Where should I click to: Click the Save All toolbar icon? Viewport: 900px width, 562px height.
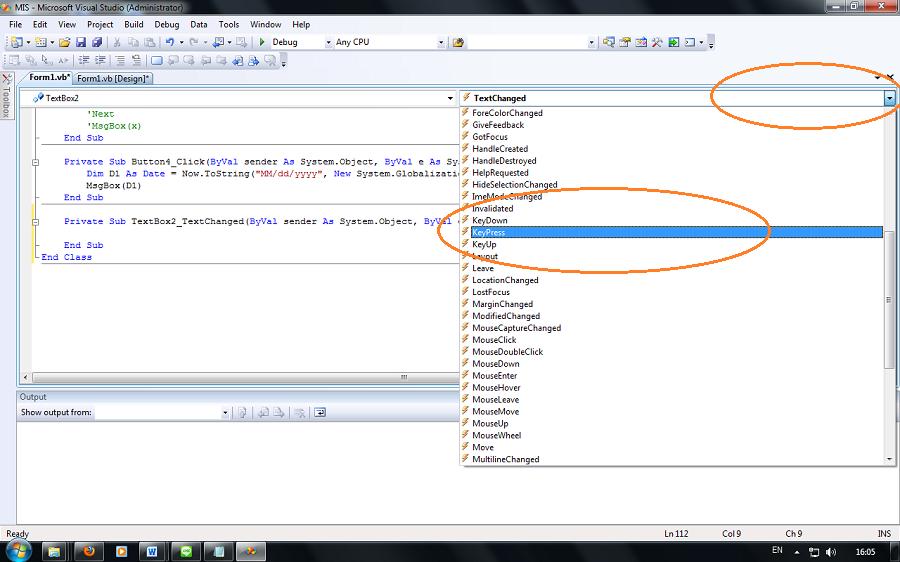tap(97, 43)
